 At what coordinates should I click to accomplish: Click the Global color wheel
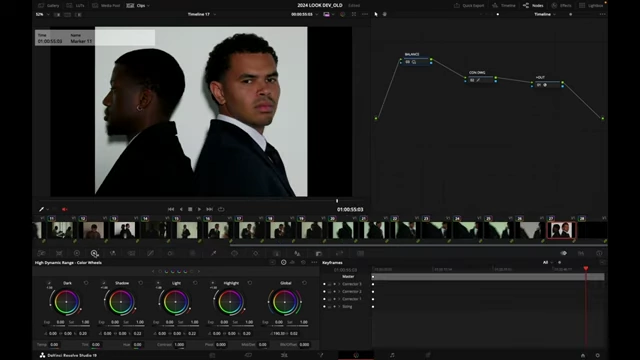coord(285,302)
